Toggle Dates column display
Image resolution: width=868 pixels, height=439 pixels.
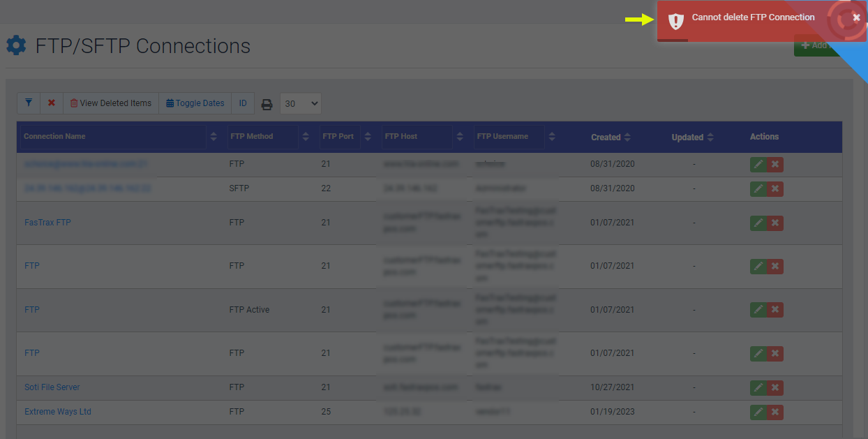[195, 103]
